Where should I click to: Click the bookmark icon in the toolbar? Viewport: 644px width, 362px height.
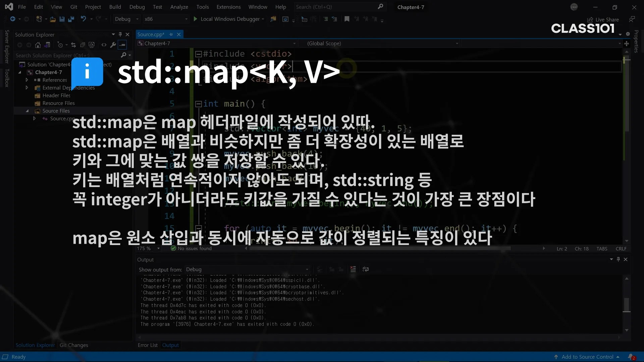click(347, 19)
